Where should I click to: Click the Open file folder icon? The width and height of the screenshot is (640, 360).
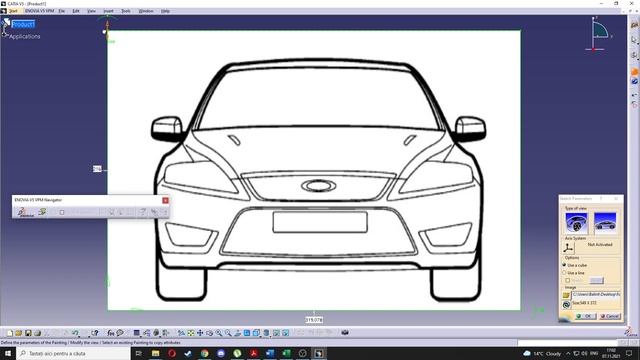click(18, 333)
